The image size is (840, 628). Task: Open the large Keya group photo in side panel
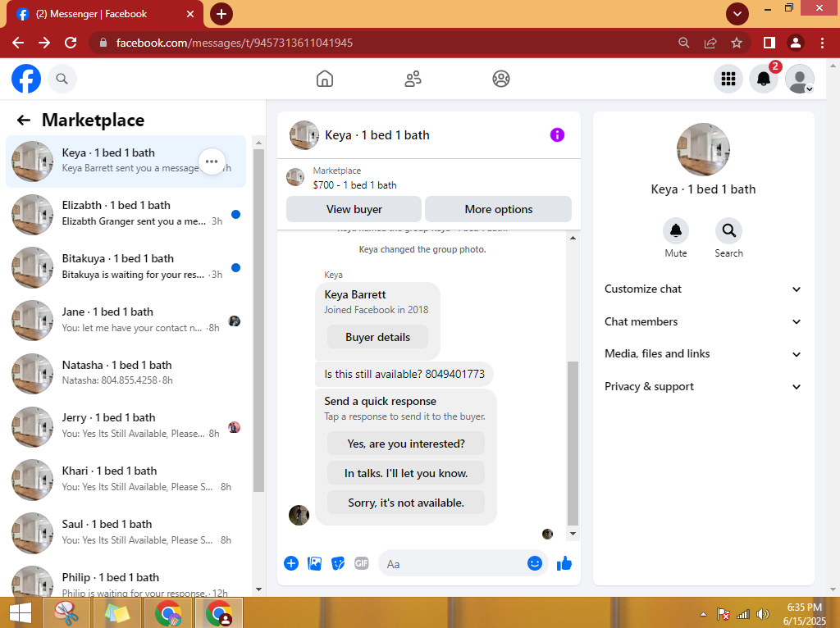tap(703, 150)
